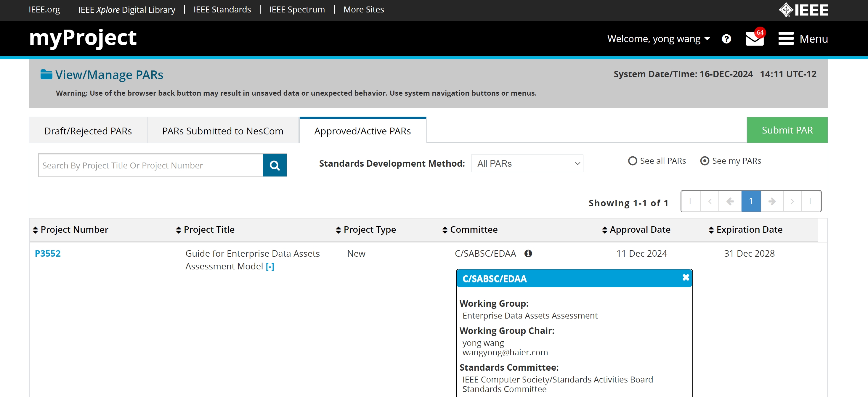Viewport: 868px width, 397px height.
Task: Expand the Welcome, yong wang user menu
Action: point(658,39)
